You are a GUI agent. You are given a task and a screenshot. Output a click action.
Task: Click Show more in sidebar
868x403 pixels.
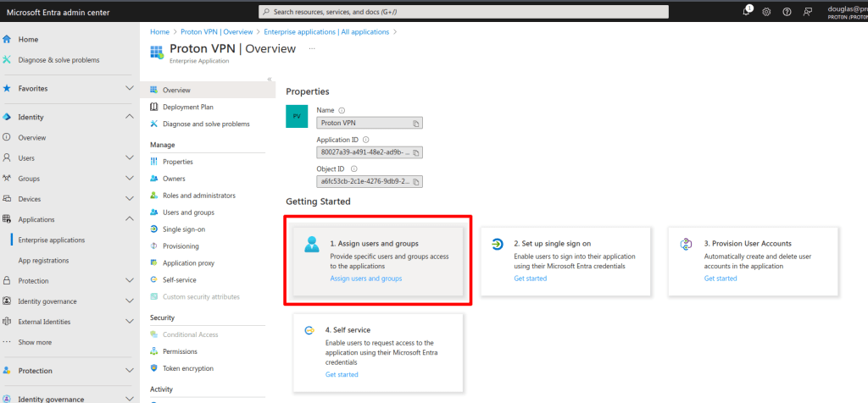coord(35,342)
